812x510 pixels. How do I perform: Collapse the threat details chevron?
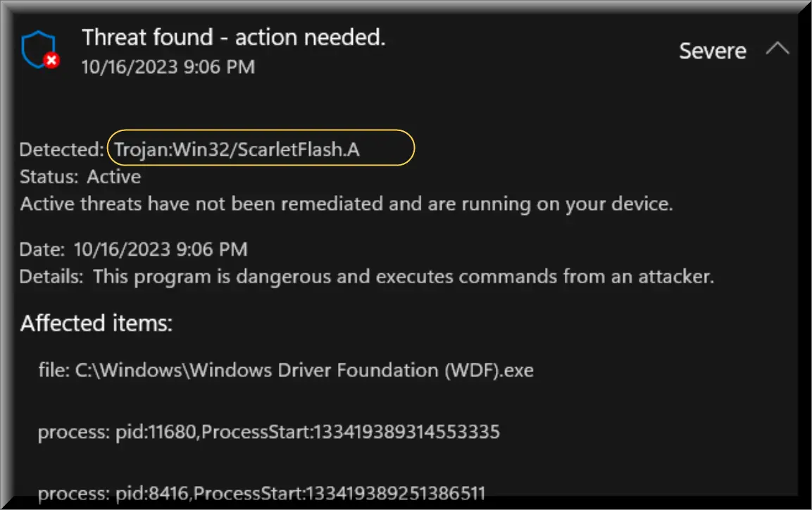[777, 49]
